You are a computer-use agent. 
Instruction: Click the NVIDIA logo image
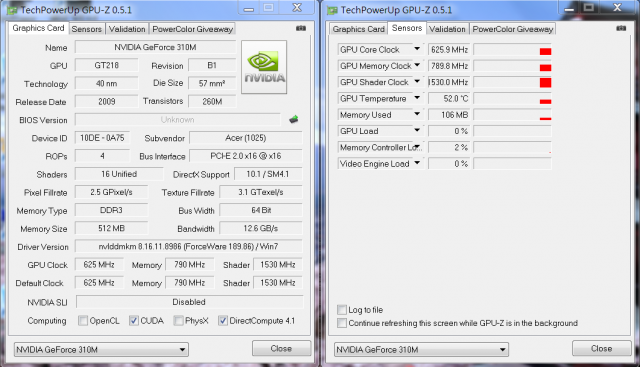pyautogui.click(x=264, y=67)
